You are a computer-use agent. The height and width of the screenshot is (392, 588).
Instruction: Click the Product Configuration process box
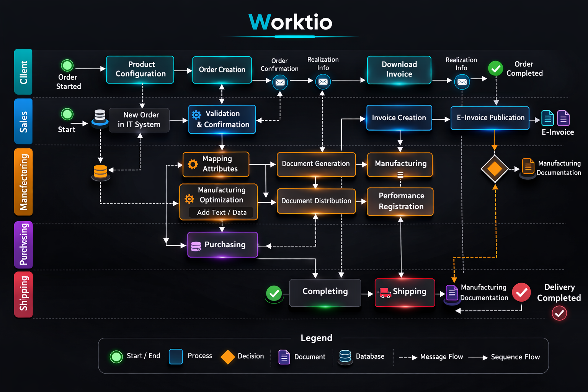coord(140,70)
